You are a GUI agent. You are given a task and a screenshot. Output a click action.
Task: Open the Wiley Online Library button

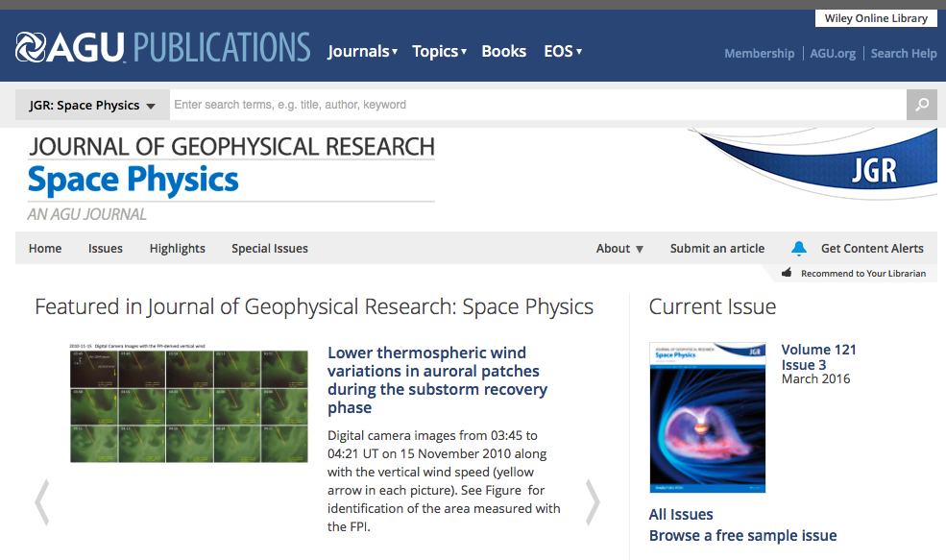coord(876,18)
